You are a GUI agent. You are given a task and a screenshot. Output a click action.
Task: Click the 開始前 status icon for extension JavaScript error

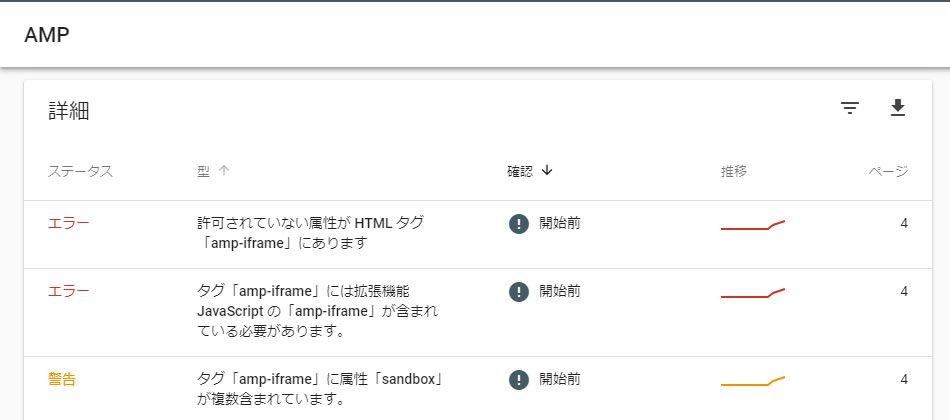point(519,292)
